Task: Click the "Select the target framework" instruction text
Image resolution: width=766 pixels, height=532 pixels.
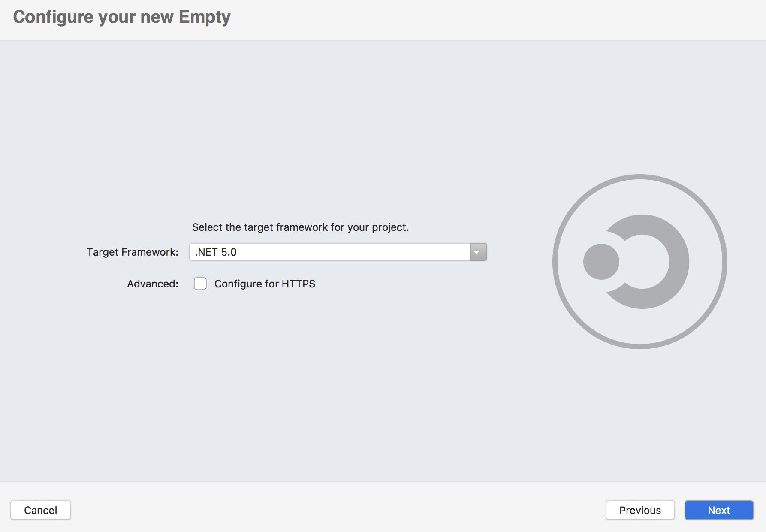Action: [300, 227]
